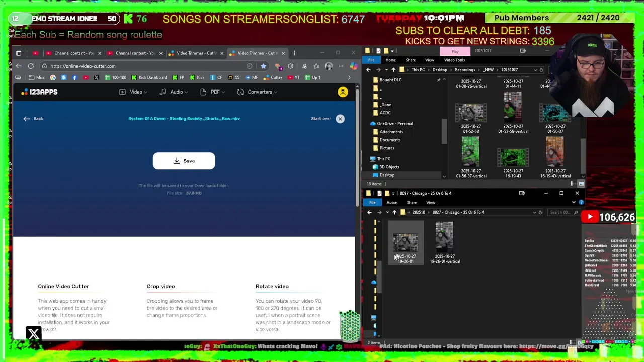Open the Video menu on 123APPS
Image resolution: width=644 pixels, height=362 pixels.
[133, 92]
